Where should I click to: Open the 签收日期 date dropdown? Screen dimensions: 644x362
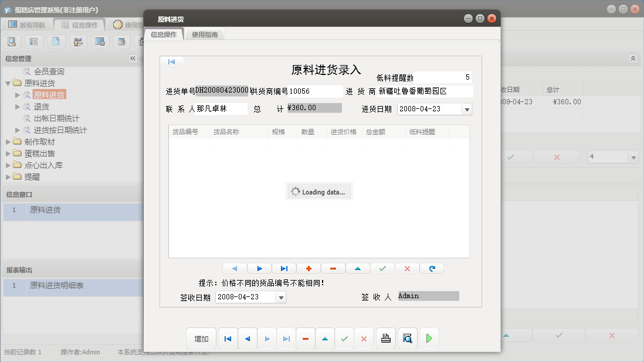click(x=281, y=297)
